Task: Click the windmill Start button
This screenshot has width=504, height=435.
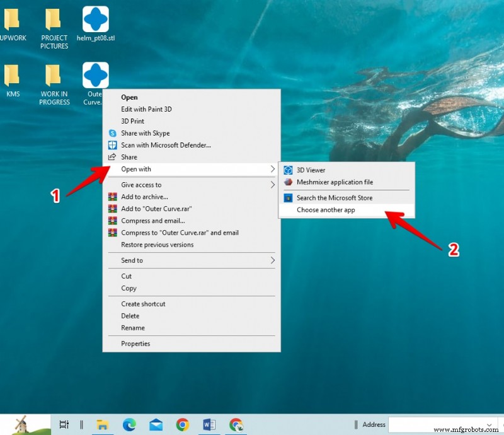Action: tap(26, 425)
